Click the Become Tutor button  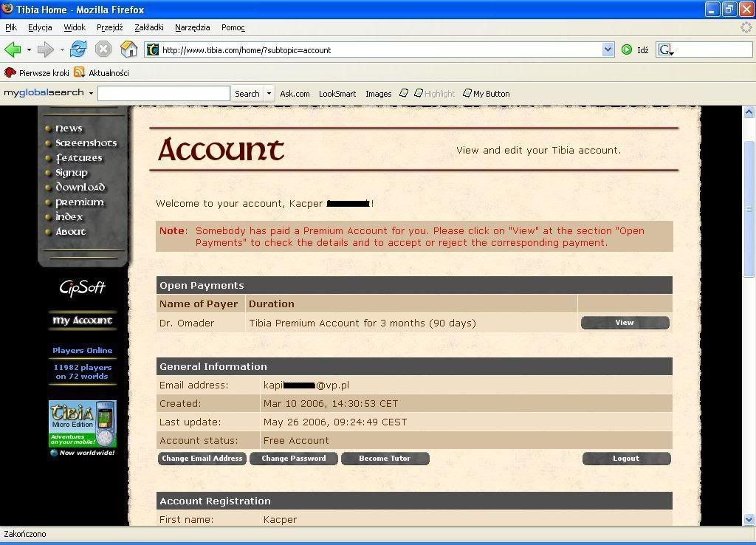[385, 458]
